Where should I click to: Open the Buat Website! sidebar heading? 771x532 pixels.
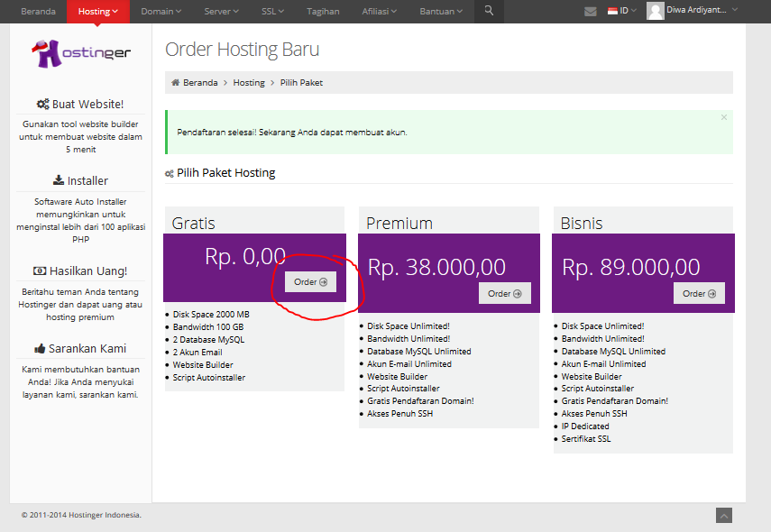click(x=88, y=105)
